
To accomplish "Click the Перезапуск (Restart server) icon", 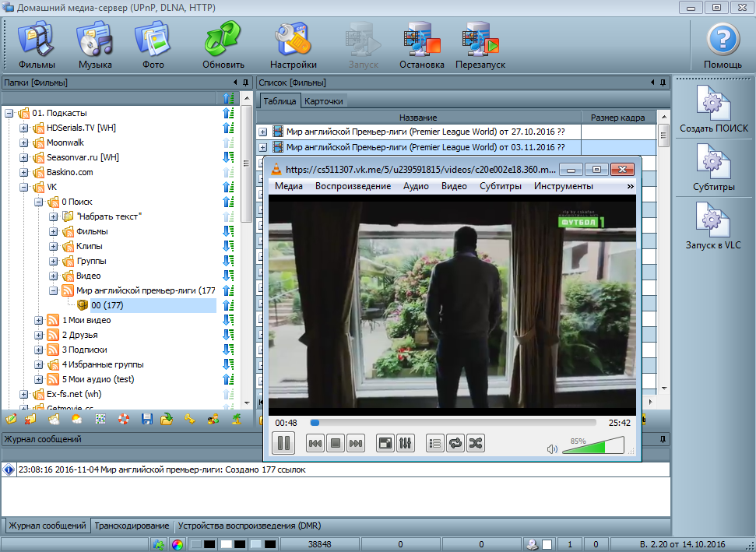I will (480, 45).
